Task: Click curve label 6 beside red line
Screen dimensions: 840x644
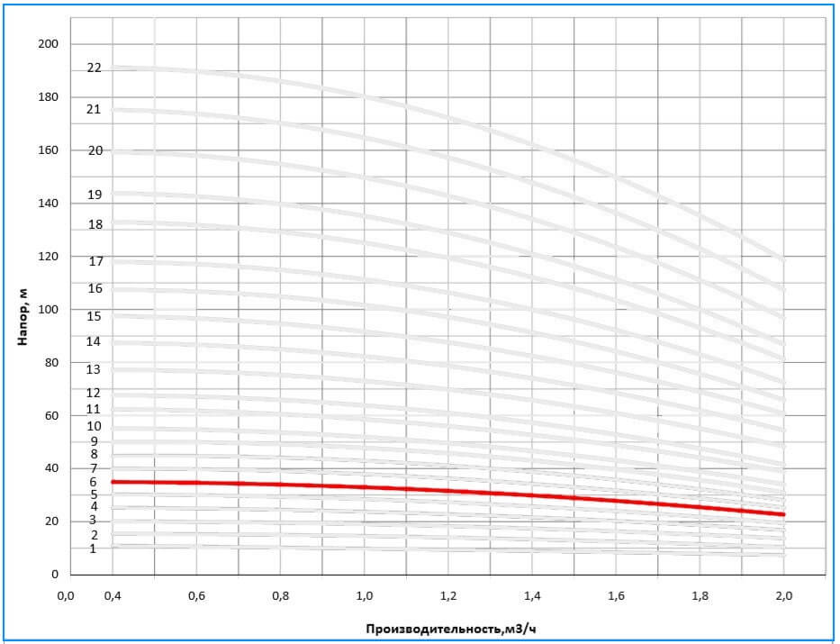Action: [94, 482]
